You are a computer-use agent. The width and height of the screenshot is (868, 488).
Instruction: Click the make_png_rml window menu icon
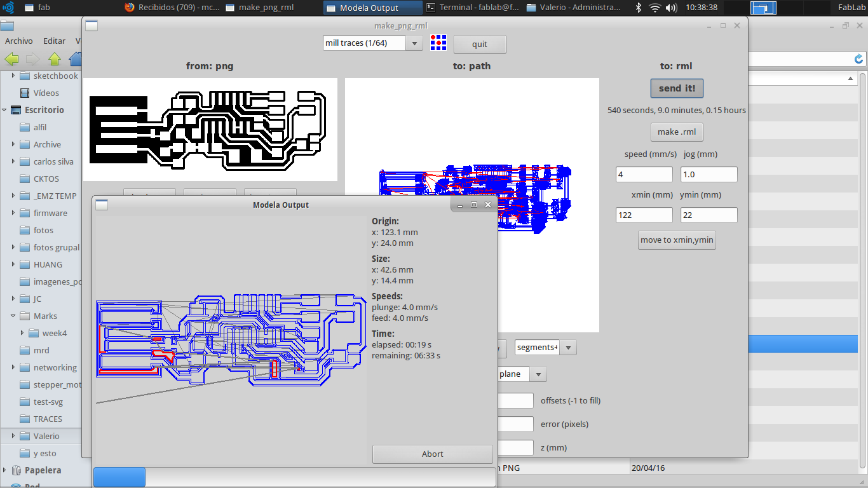pos(92,25)
